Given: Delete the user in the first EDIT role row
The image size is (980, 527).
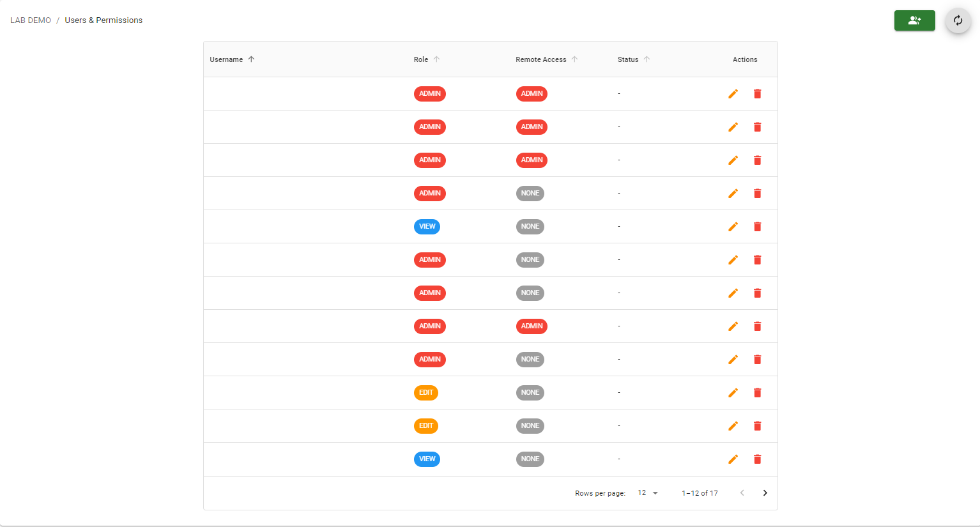Looking at the screenshot, I should coord(757,393).
